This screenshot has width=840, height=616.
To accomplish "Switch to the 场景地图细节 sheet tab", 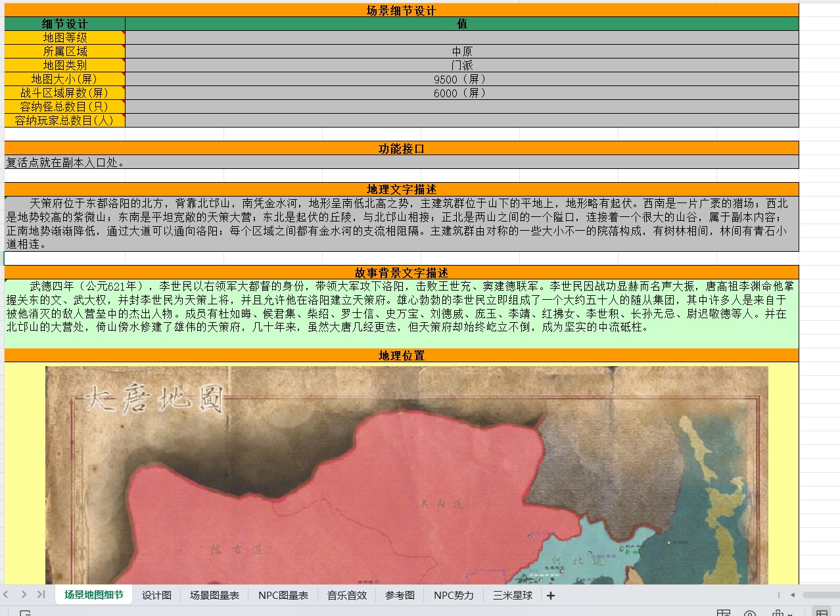I will point(93,595).
